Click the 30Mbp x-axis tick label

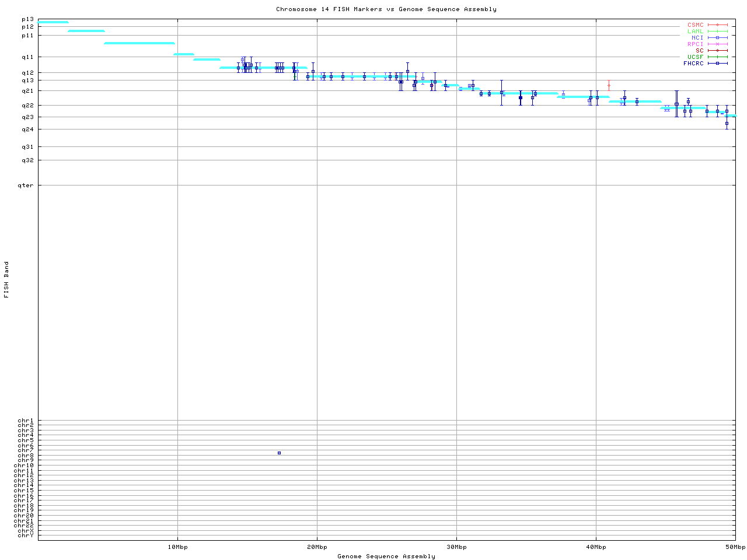[456, 547]
